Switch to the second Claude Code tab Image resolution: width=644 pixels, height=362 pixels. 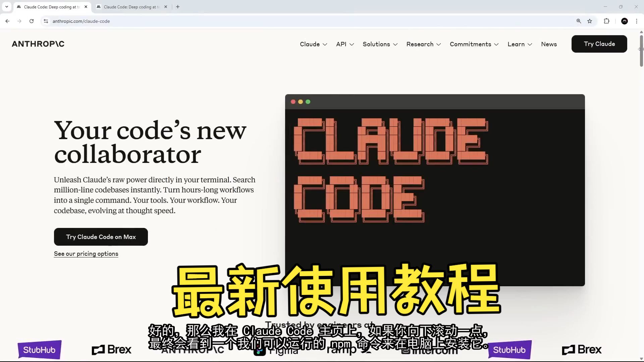coord(131,7)
